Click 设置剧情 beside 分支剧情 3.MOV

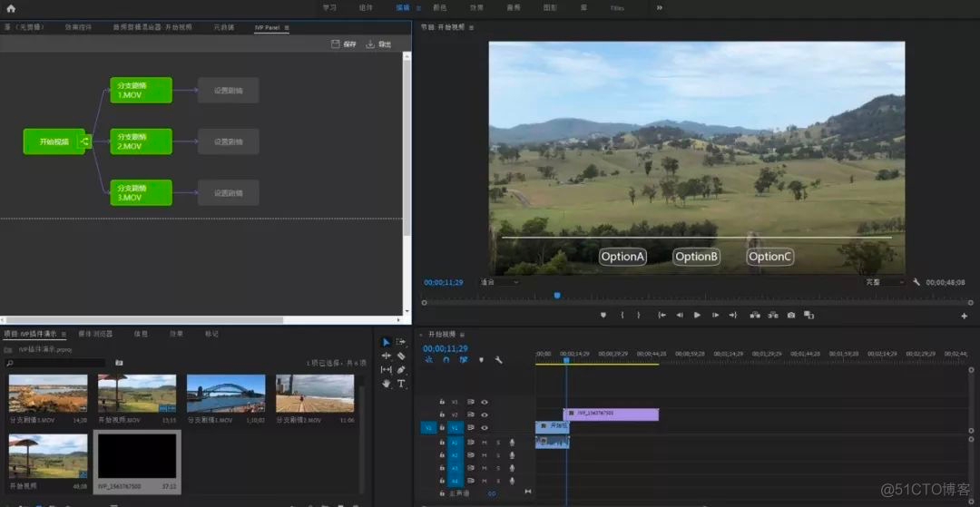[228, 193]
